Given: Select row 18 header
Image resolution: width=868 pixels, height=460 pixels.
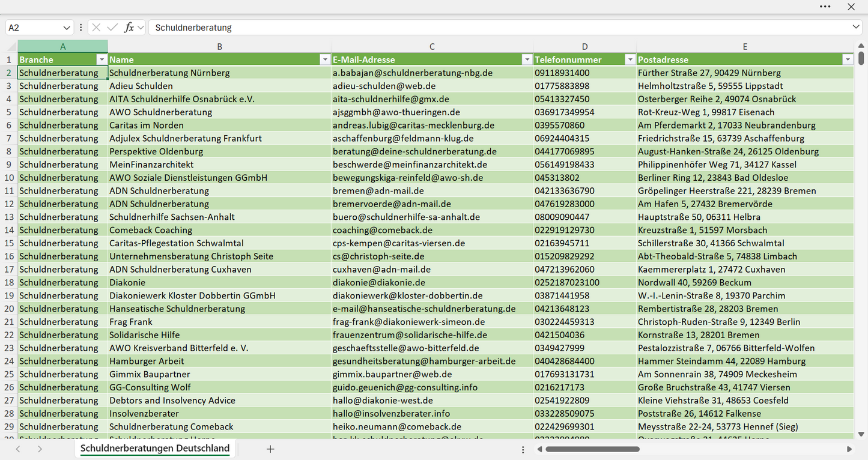Looking at the screenshot, I should (x=9, y=282).
